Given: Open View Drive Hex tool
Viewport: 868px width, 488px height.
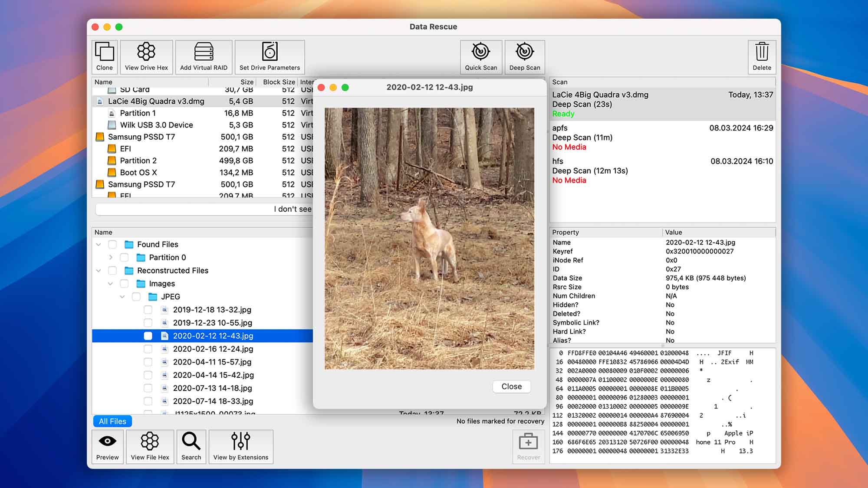Looking at the screenshot, I should (x=146, y=56).
